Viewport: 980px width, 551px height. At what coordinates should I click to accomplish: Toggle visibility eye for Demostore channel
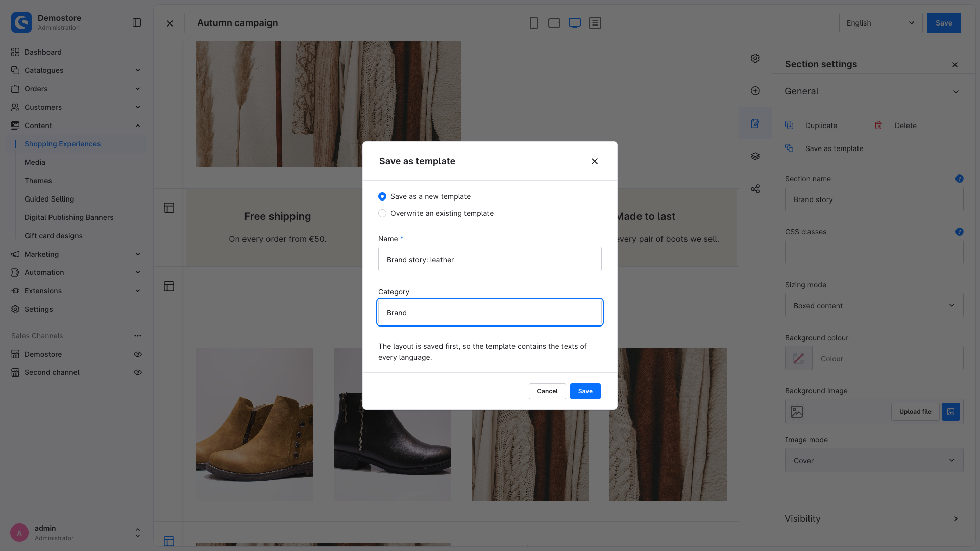[138, 354]
